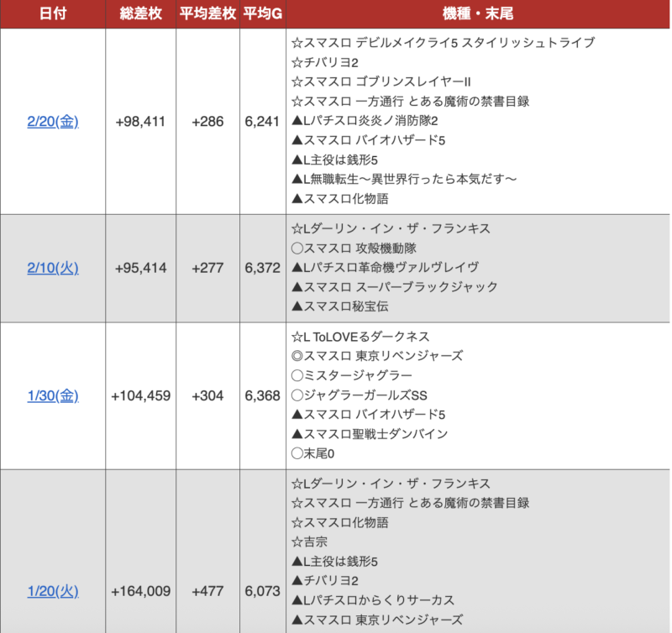
Task: Click the +304 average difference cell
Action: tap(207, 395)
